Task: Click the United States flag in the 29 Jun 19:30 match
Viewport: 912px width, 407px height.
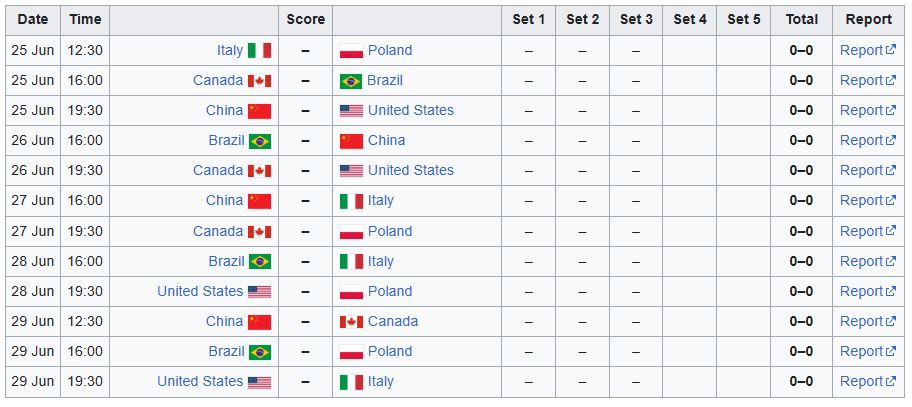Action: pyautogui.click(x=259, y=382)
